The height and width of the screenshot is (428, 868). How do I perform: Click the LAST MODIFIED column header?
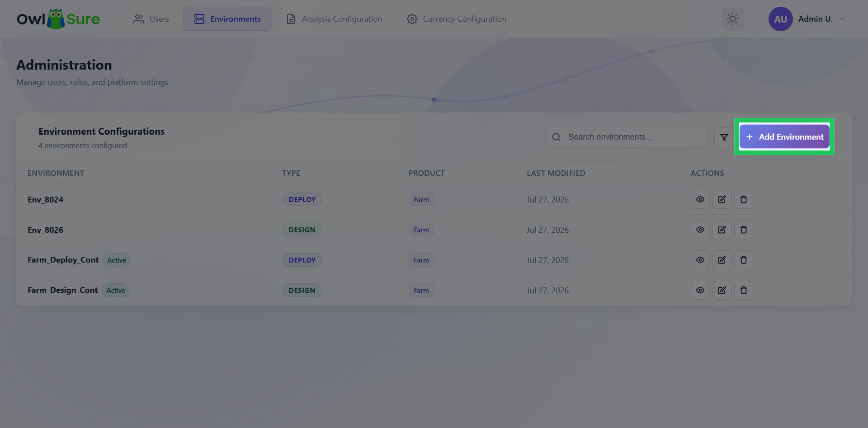[556, 173]
